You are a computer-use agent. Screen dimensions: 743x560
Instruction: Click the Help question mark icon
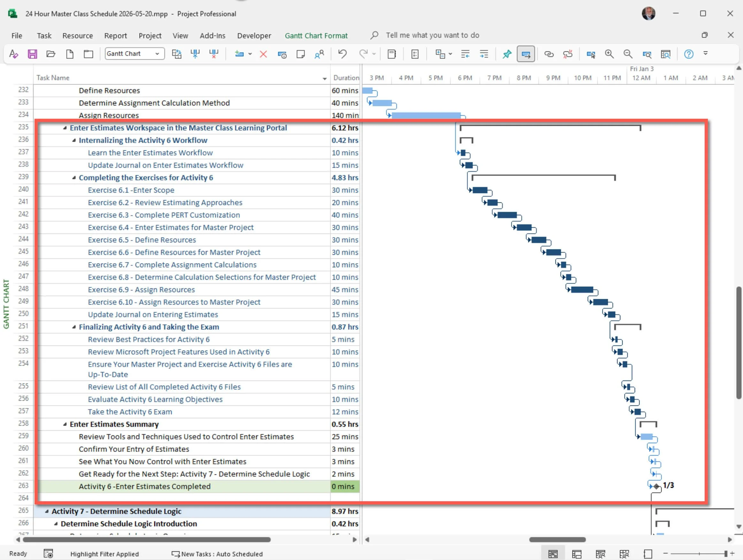pos(689,54)
